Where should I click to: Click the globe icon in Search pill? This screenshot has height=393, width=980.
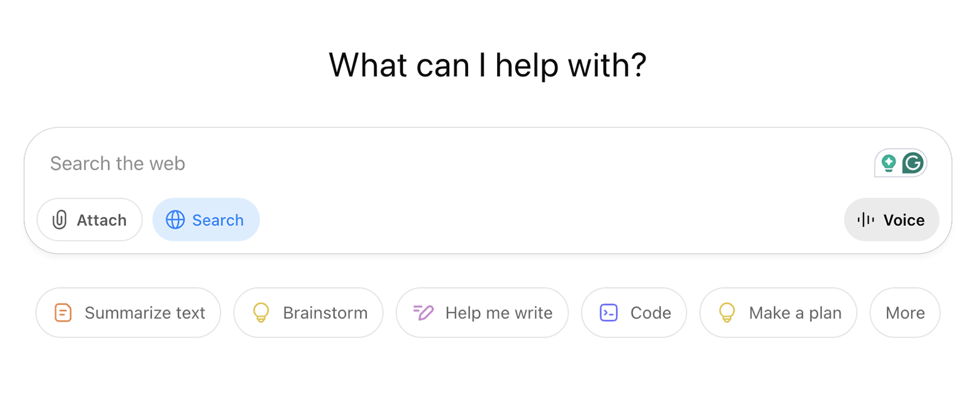176,220
